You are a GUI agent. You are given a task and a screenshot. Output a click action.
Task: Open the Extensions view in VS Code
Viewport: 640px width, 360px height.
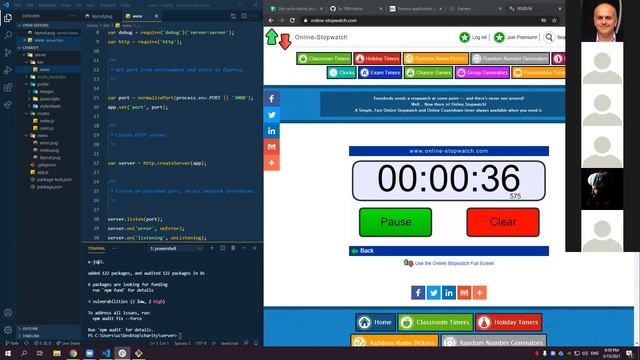point(8,88)
